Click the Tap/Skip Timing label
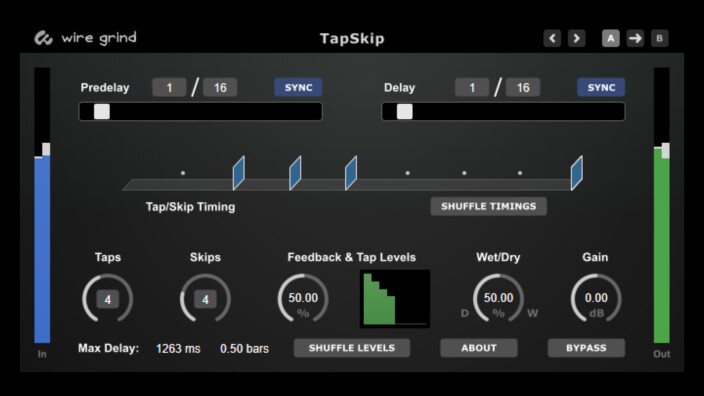Image resolution: width=704 pixels, height=396 pixels. [190, 207]
